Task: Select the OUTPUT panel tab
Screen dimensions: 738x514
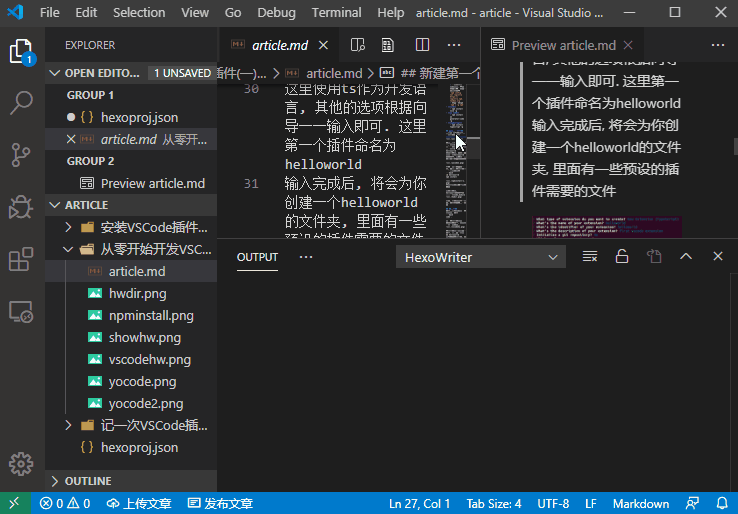Action: pos(257,257)
